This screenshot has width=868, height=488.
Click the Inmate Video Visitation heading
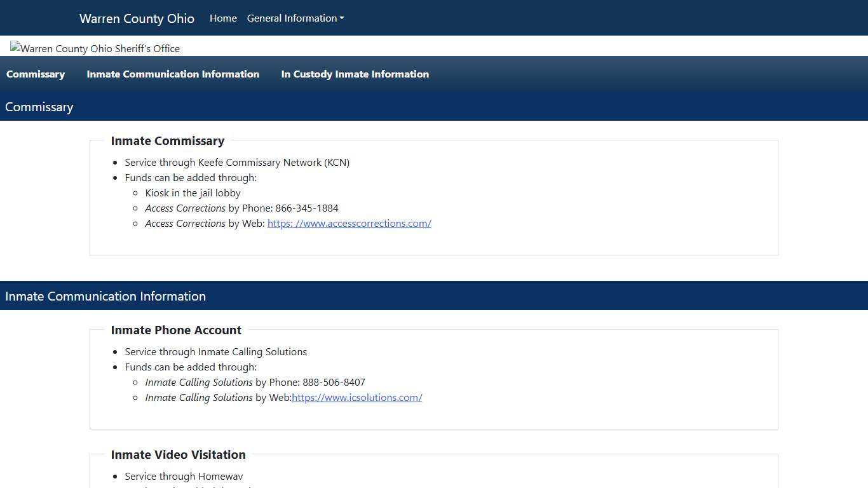coord(178,455)
